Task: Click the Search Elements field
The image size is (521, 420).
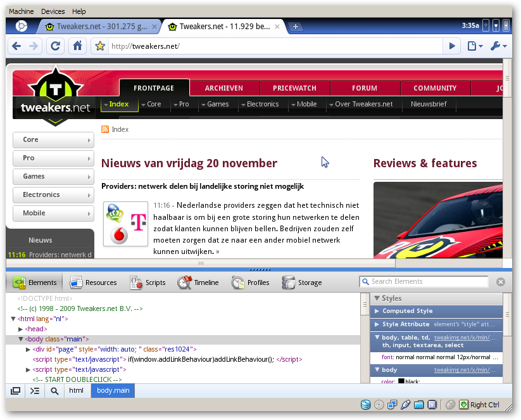Action: pyautogui.click(x=424, y=282)
